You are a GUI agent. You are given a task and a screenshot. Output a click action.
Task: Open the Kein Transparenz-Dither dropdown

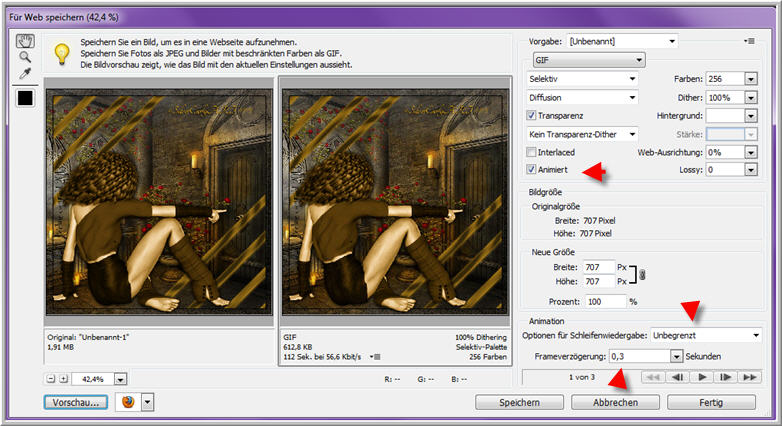tap(583, 134)
